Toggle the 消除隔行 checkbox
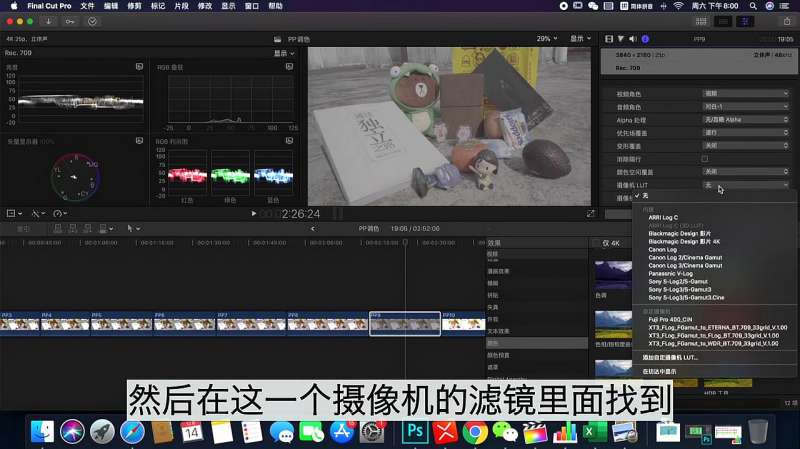The image size is (800, 449). click(705, 158)
